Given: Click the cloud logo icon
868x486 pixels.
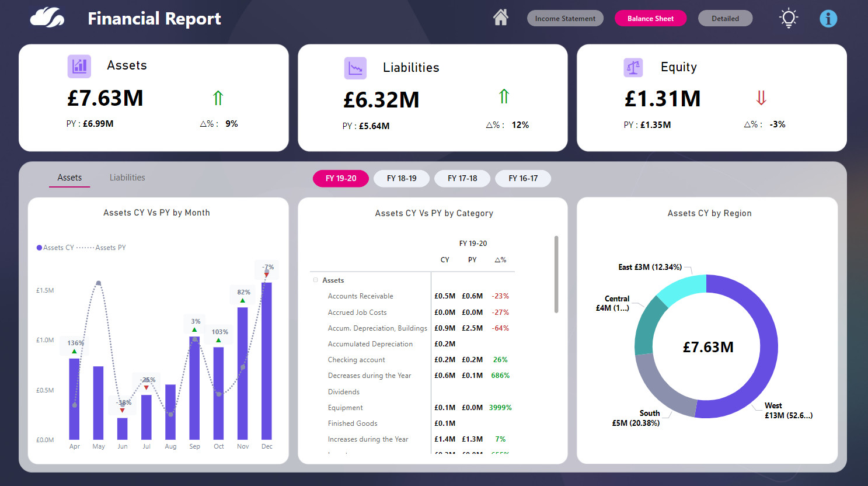Looking at the screenshot, I should 47,18.
